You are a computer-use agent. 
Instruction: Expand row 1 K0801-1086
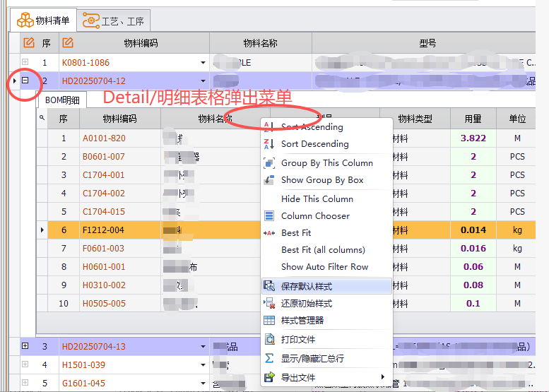(25, 62)
